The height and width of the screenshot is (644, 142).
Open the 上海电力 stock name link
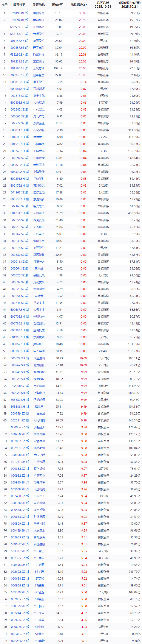coord(39,393)
